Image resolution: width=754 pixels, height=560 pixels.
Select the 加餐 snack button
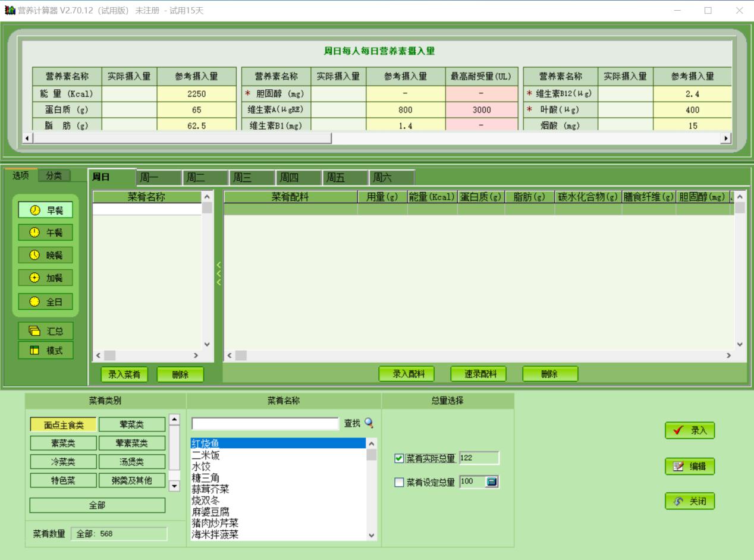click(45, 278)
